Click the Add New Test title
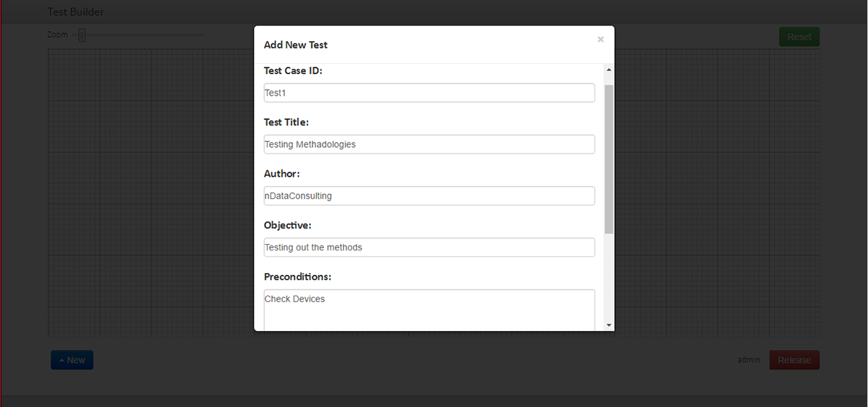The image size is (868, 407). 296,45
